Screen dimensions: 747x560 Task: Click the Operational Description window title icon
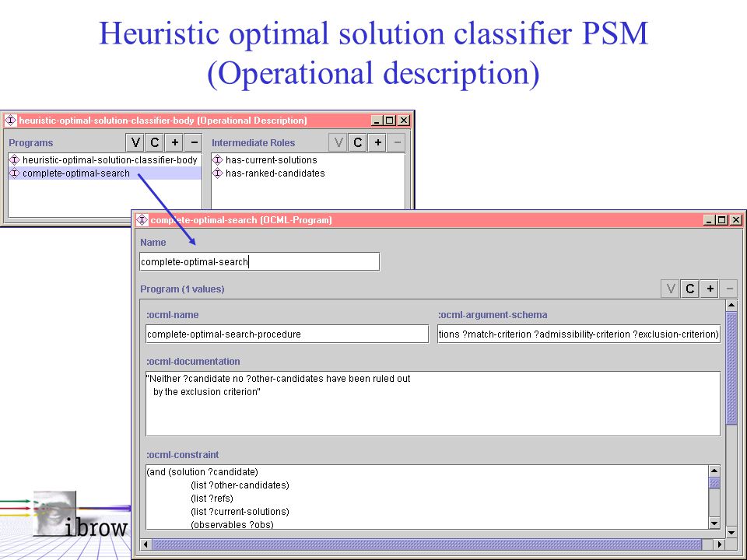10,121
